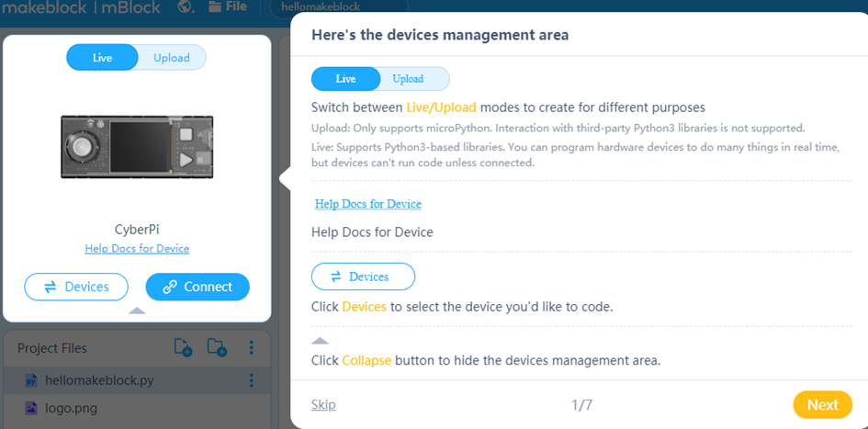Viewport: 868px width, 429px height.
Task: Click the Devices button beside Connect
Action: pos(76,287)
